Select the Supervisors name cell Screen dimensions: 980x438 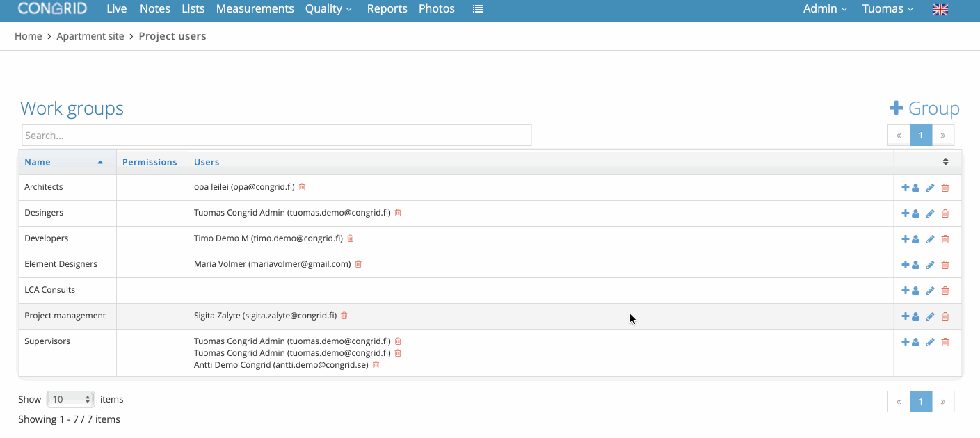click(x=67, y=353)
